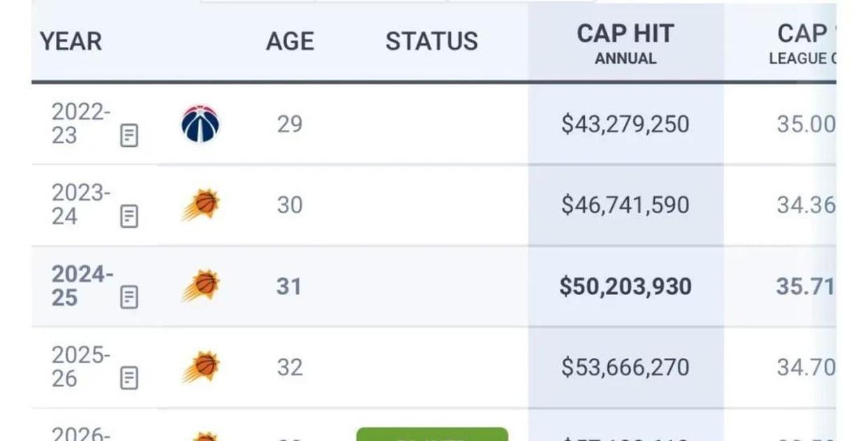Select the $50,203,930 cap hit value

[625, 287]
